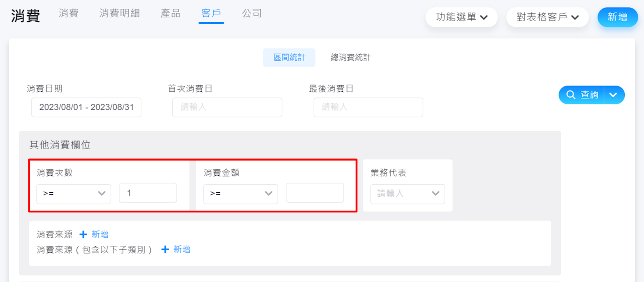The width and height of the screenshot is (644, 282).
Task: Go to the 公司 tab
Action: pyautogui.click(x=252, y=13)
